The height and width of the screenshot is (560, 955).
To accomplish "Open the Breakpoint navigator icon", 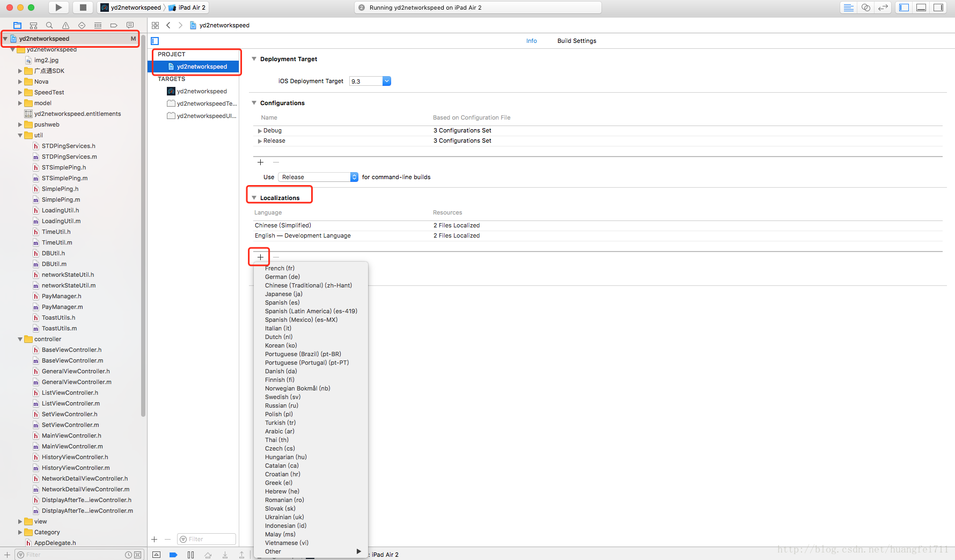I will coord(114,25).
